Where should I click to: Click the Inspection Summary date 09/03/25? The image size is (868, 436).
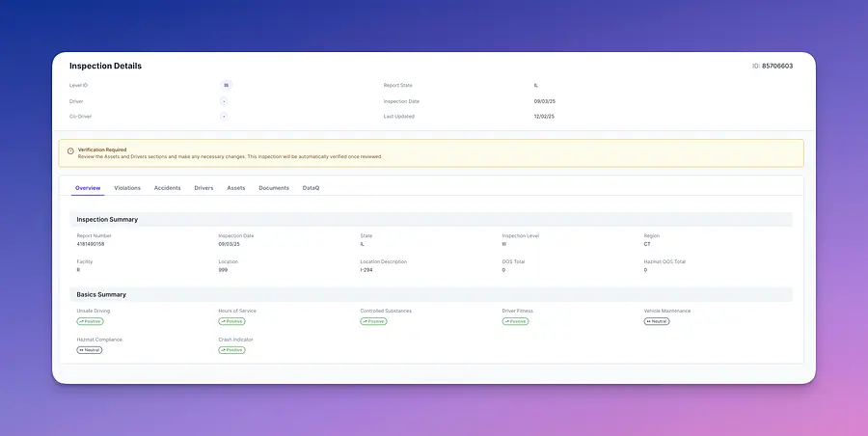click(x=230, y=244)
